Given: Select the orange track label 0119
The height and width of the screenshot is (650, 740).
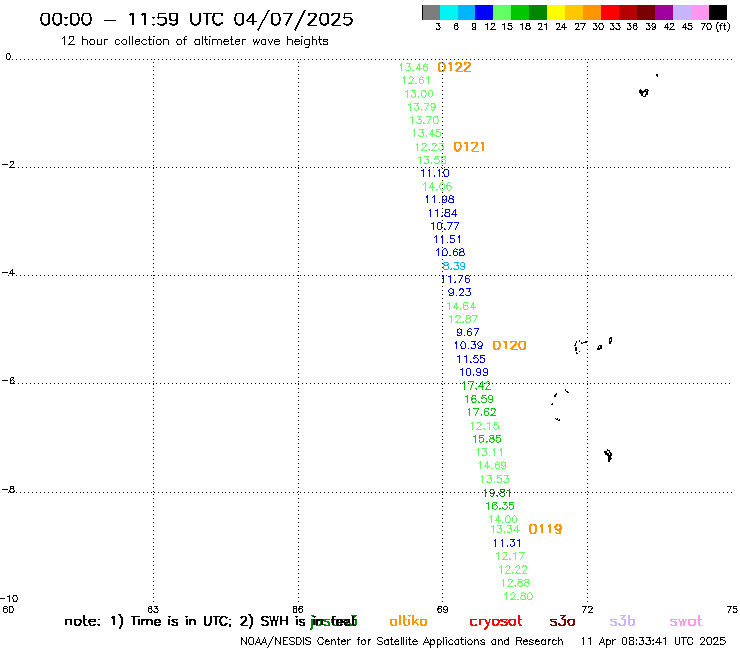Looking at the screenshot, I should point(545,529).
